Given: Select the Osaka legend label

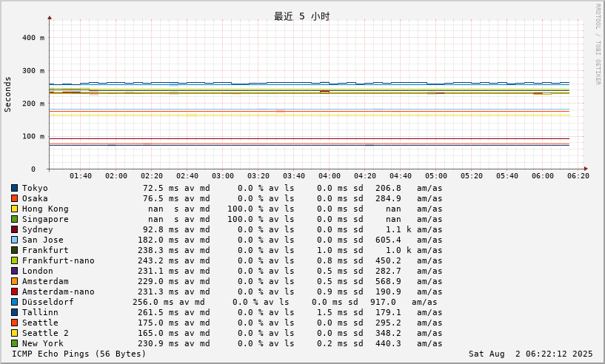Looking at the screenshot, I should [35, 198].
